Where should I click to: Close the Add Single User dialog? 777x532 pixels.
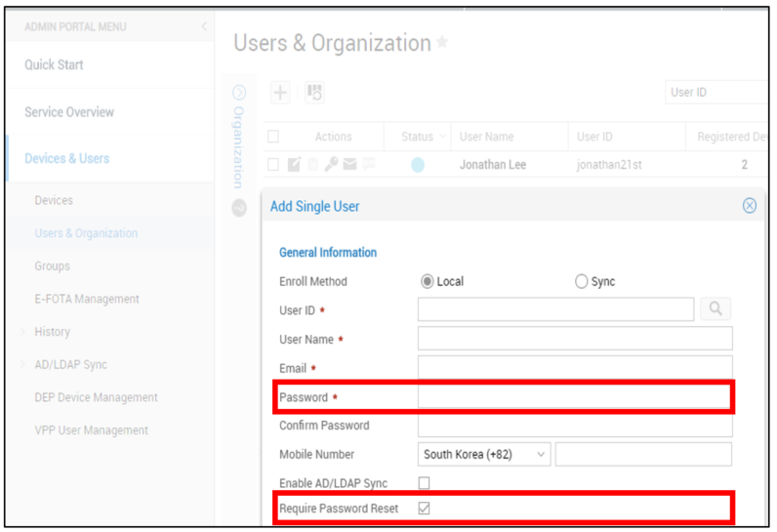(x=750, y=206)
